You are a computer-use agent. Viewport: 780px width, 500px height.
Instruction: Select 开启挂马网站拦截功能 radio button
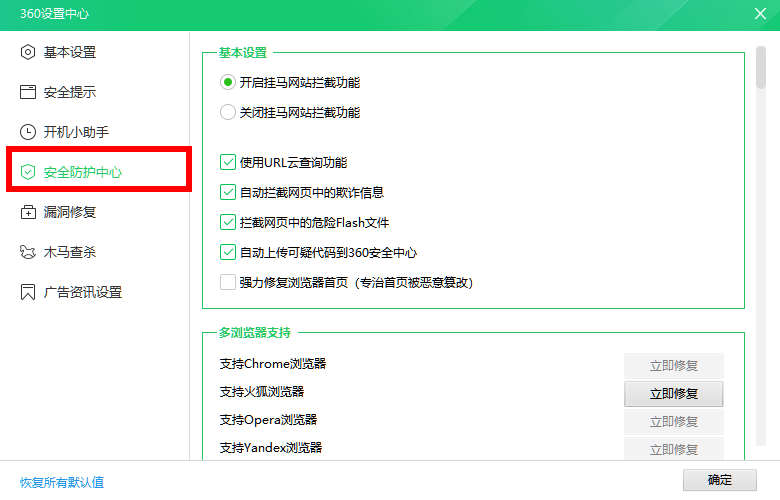(228, 82)
